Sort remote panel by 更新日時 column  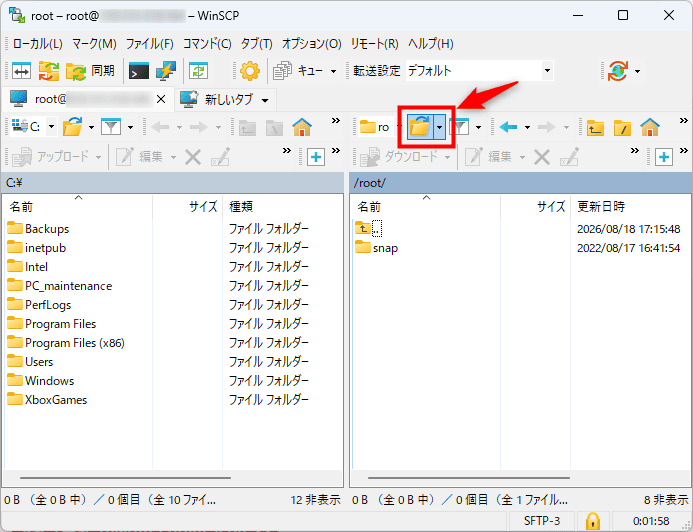[x=630, y=206]
